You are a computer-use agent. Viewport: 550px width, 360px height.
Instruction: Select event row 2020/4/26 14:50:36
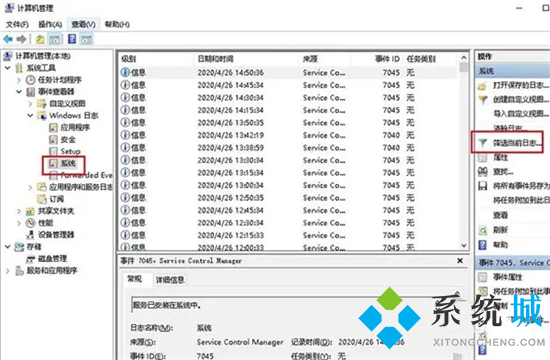click(288, 72)
